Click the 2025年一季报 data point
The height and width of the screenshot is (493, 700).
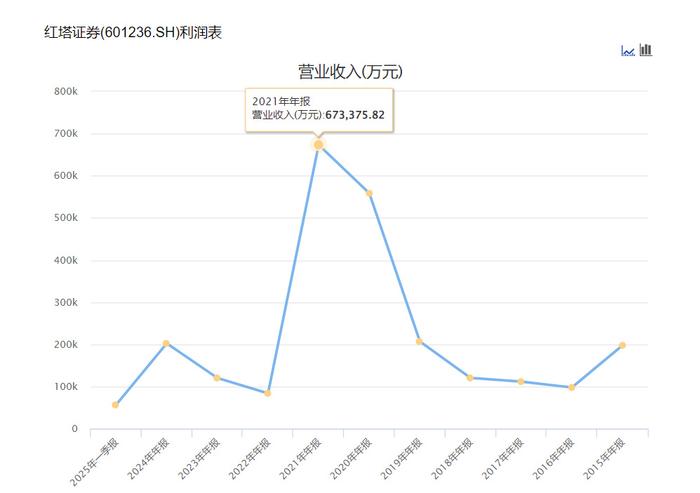point(115,405)
